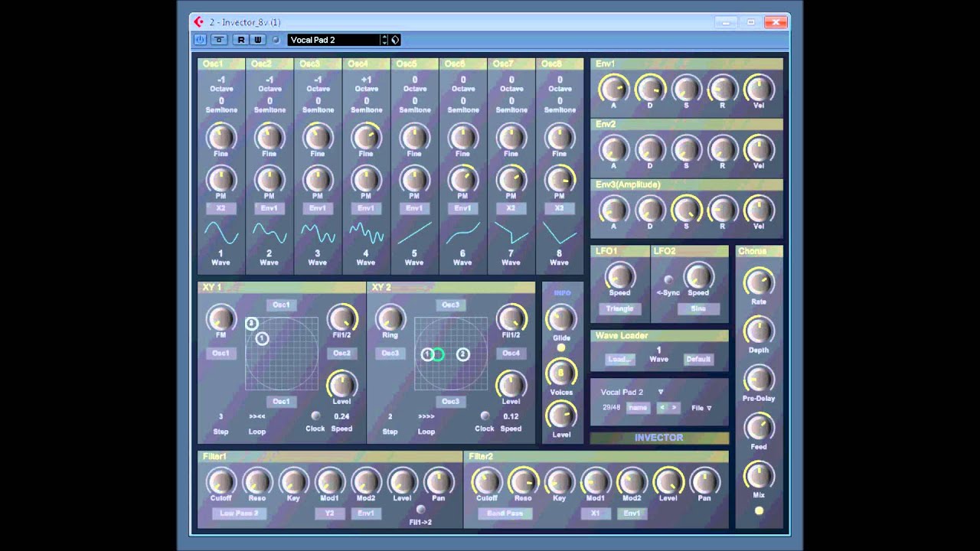Click point 2 in the XY 2 pad
Viewport: 980px width, 551px height.
462,354
